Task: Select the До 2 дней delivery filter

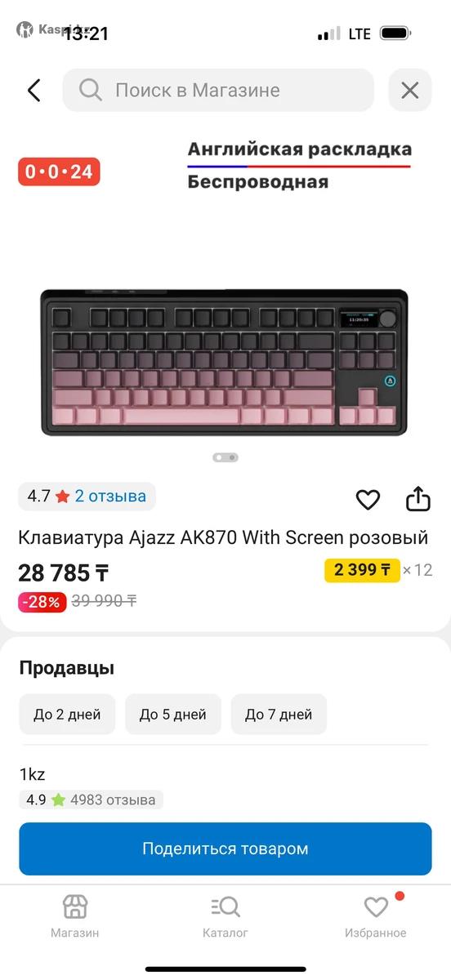Action: pyautogui.click(x=67, y=715)
